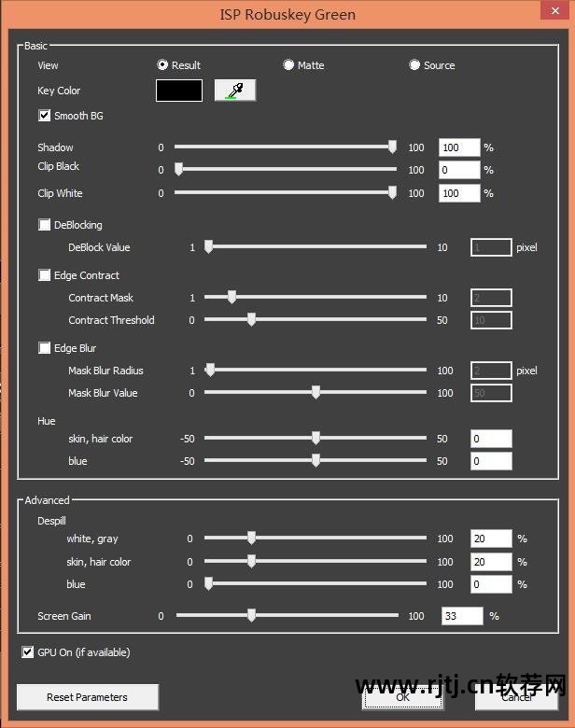Click the Clip White slider handle
Image resolution: width=575 pixels, height=728 pixels.
[392, 192]
